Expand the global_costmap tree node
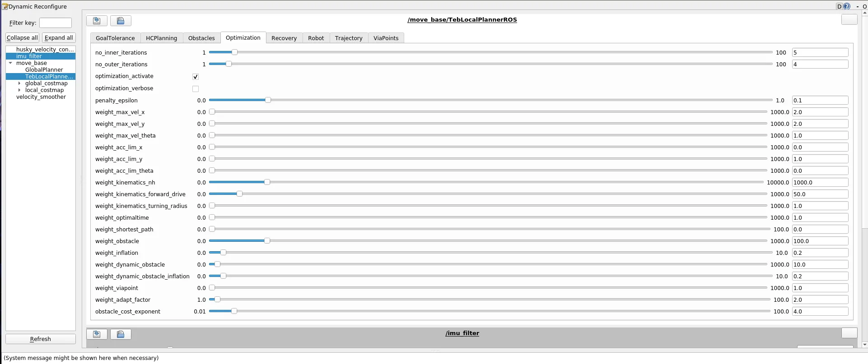This screenshot has width=868, height=364. coord(19,83)
